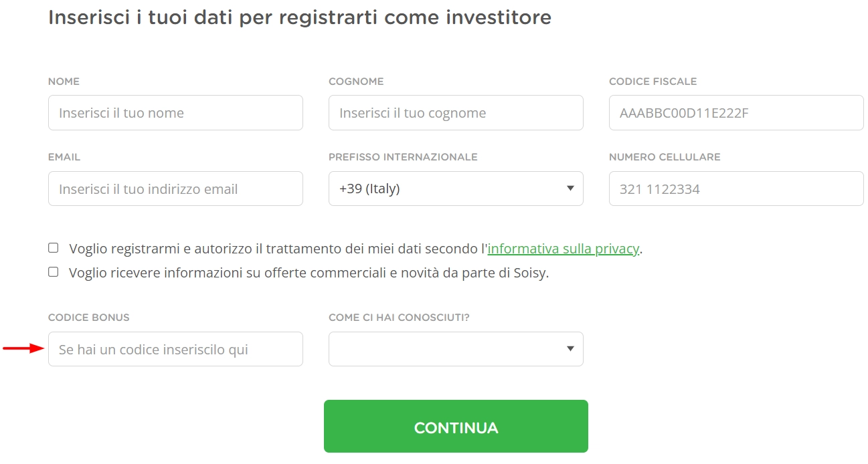Click the "Voglio registrarmi e autorizzo" label text
This screenshot has width=868, height=464.
pyautogui.click(x=278, y=249)
